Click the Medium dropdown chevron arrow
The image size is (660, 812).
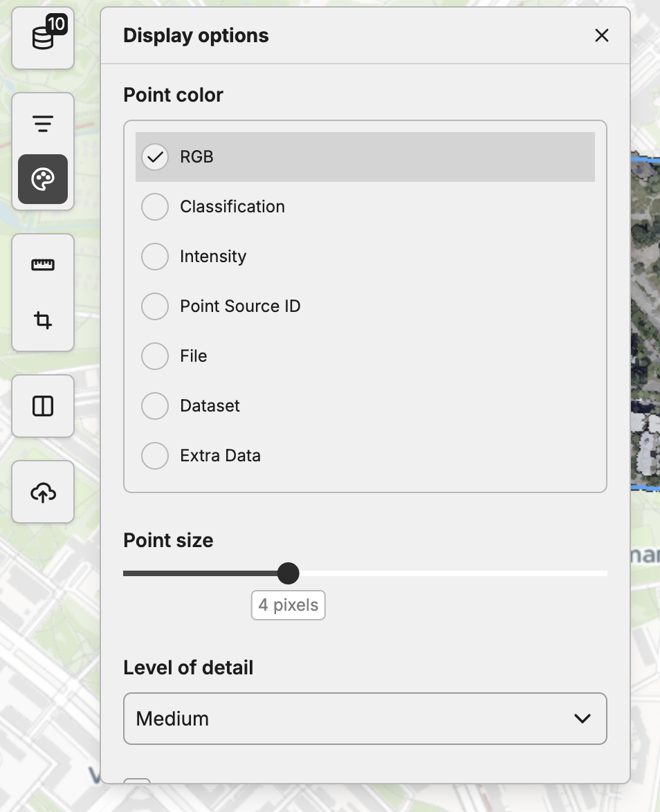coord(583,719)
